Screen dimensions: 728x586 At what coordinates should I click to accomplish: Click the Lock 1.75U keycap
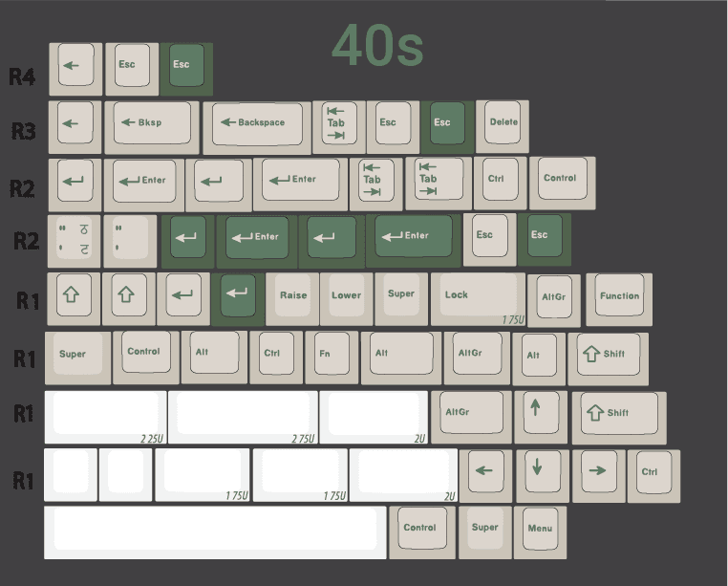[x=477, y=297]
